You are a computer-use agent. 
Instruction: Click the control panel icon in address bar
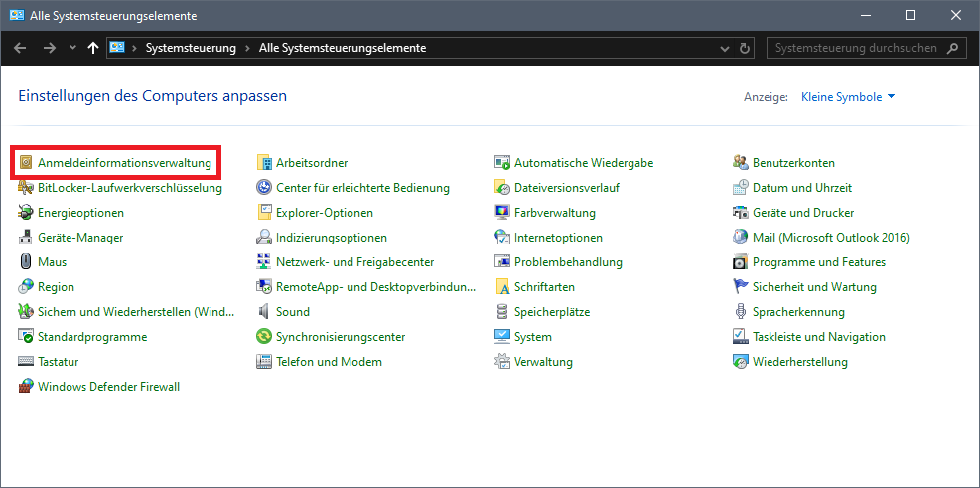117,48
